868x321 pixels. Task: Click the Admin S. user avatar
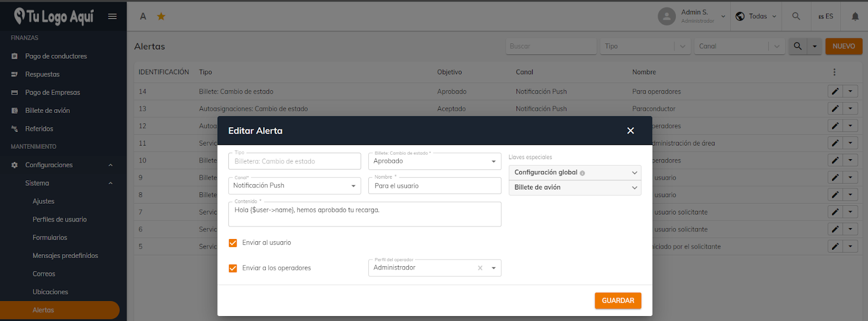[x=667, y=16]
